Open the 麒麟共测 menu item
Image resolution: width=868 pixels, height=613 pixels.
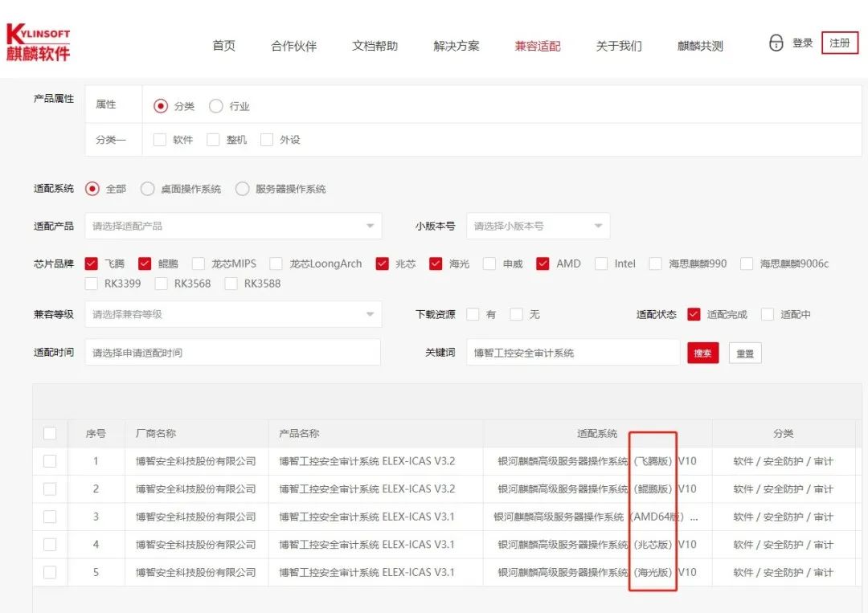click(x=700, y=46)
